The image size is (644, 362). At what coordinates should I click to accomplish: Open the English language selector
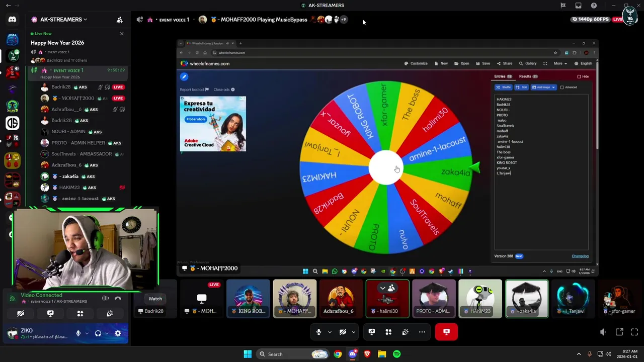point(583,63)
